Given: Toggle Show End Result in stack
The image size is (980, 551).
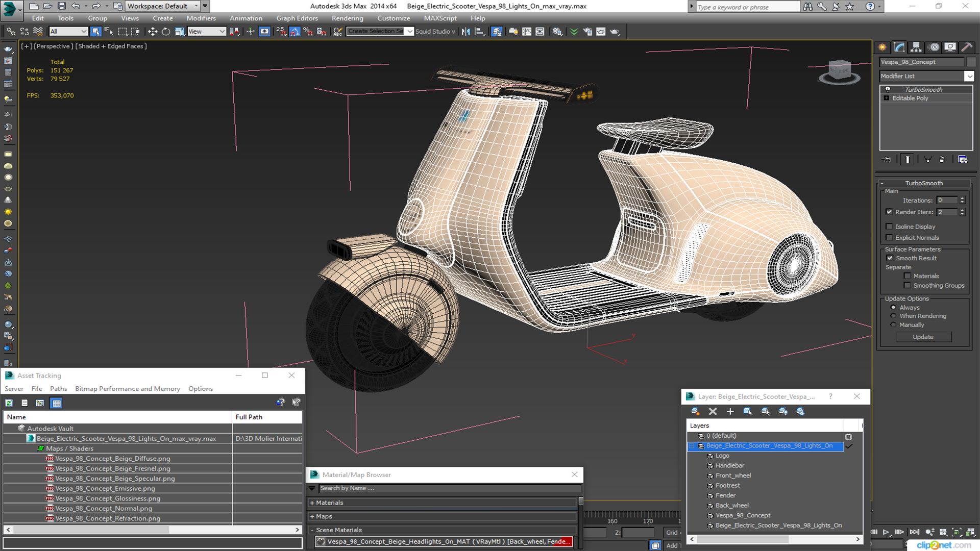Looking at the screenshot, I should pyautogui.click(x=908, y=159).
